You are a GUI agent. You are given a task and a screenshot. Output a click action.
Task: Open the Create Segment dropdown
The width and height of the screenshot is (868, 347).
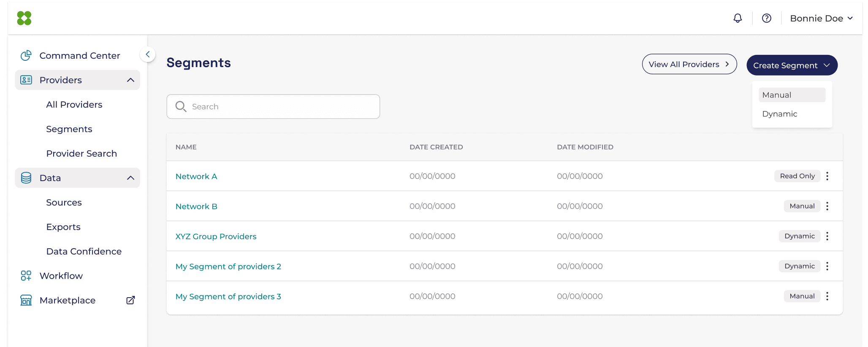click(x=792, y=65)
